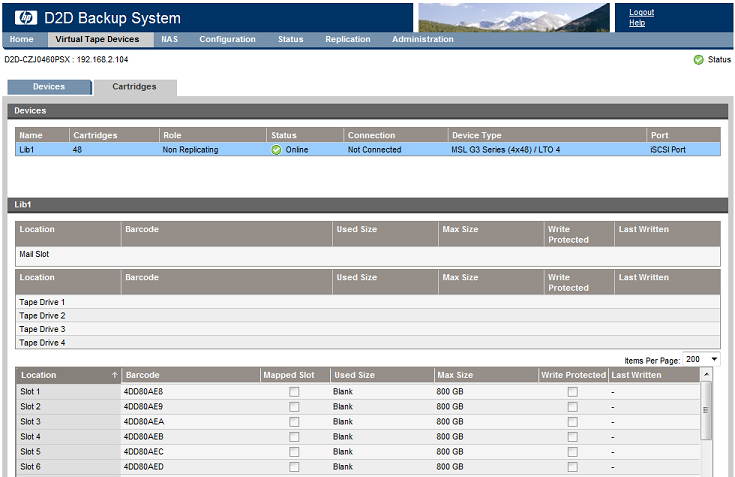This screenshot has width=735, height=477.
Task: Toggle Write Protected checkbox for Slot 5
Action: tap(572, 452)
